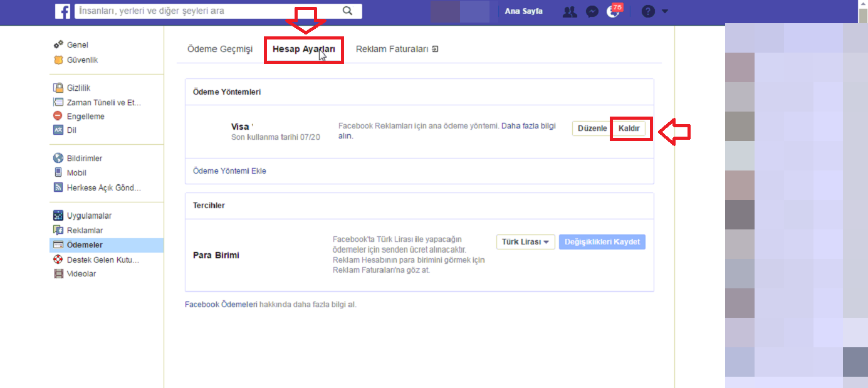Go to Ana Sayfa
The width and height of the screenshot is (868, 388).
pos(524,11)
